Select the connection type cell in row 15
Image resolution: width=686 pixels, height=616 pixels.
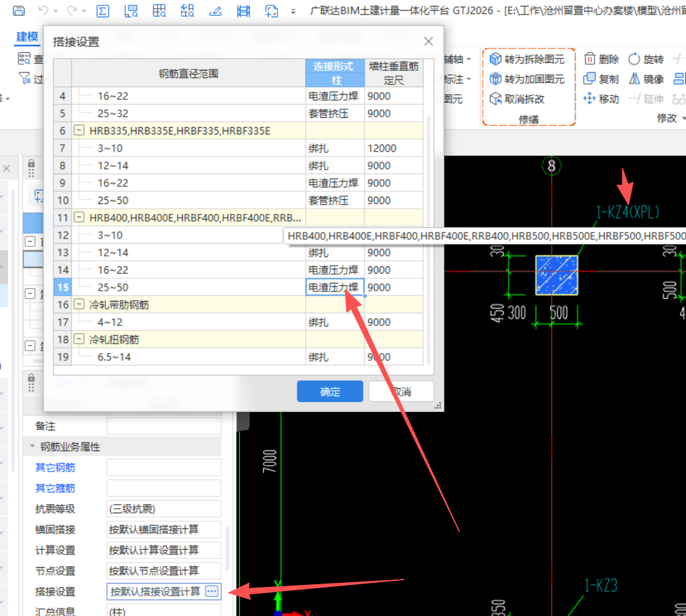coord(335,287)
